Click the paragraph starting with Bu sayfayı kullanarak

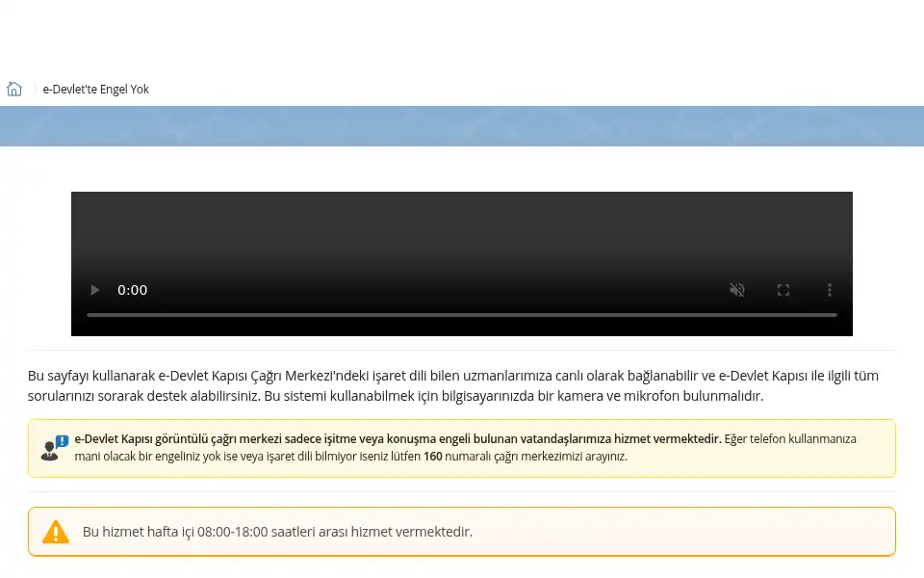click(x=453, y=385)
